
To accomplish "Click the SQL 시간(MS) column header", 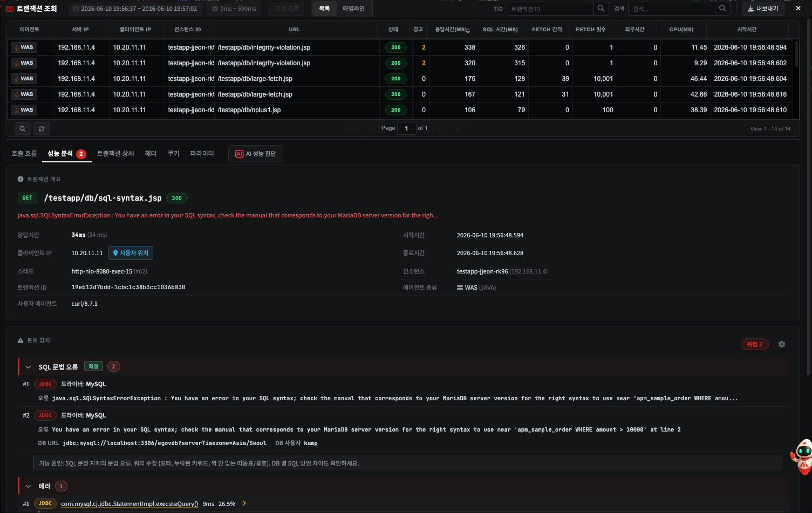I will pyautogui.click(x=500, y=30).
